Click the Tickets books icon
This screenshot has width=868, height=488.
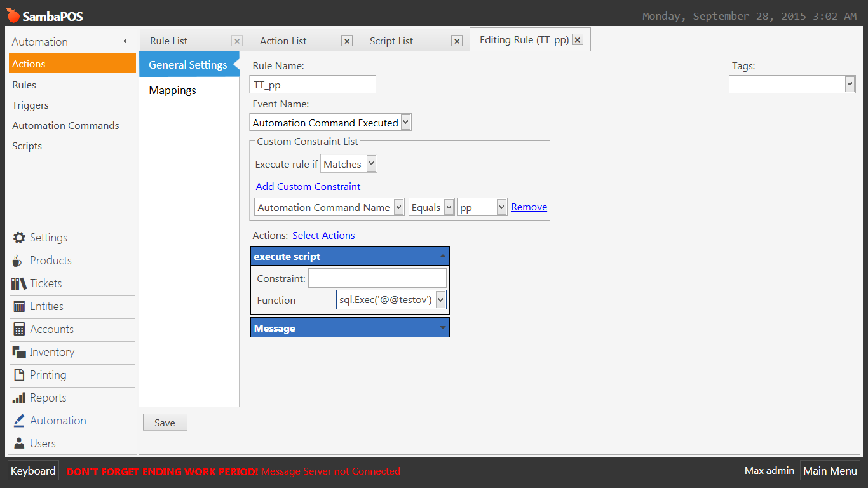coord(19,283)
